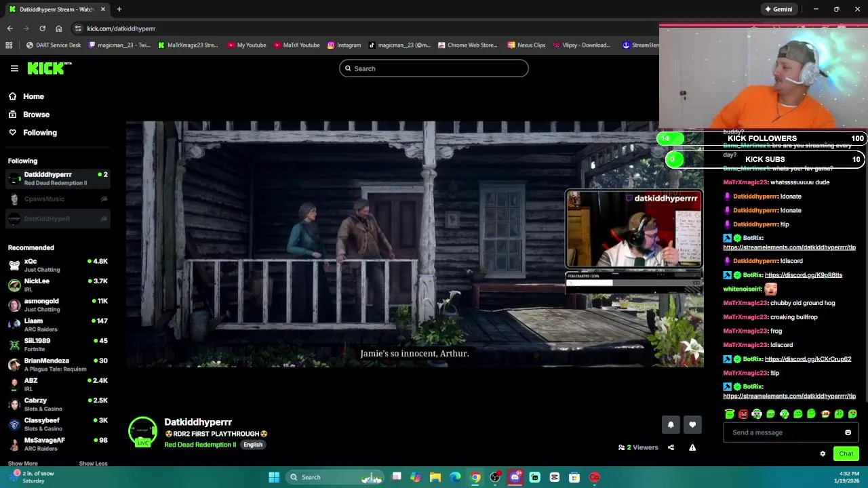Open the emoji picker in chat input

848,432
